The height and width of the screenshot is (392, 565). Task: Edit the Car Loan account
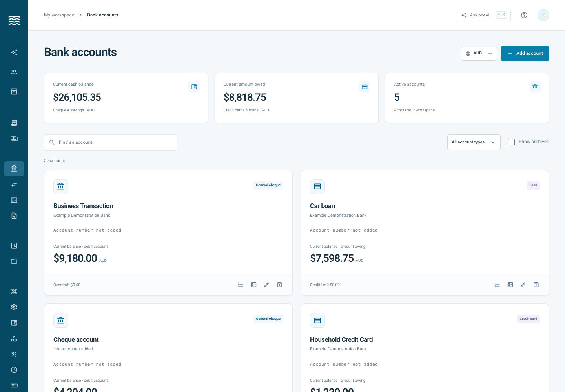[x=523, y=285]
